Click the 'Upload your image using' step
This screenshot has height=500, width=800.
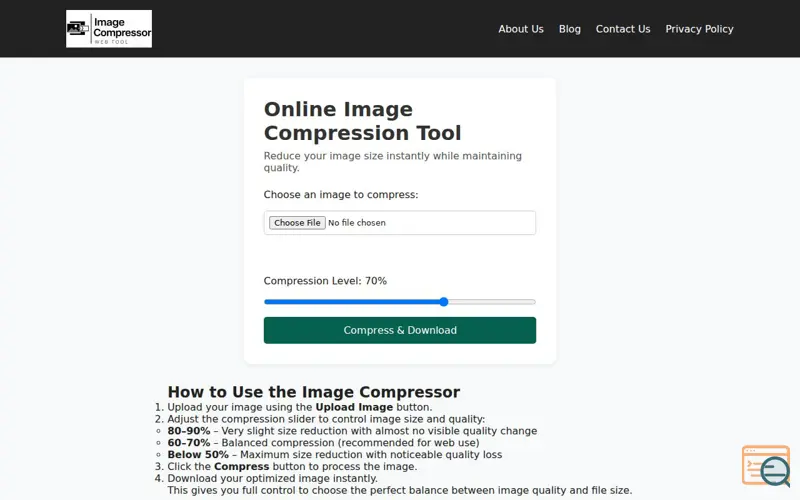click(x=299, y=407)
